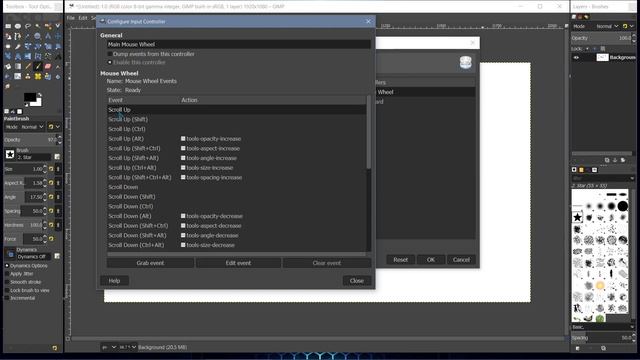This screenshot has width=640, height=360.
Task: Select the Select by Color tool
Action: click(x=48, y=26)
